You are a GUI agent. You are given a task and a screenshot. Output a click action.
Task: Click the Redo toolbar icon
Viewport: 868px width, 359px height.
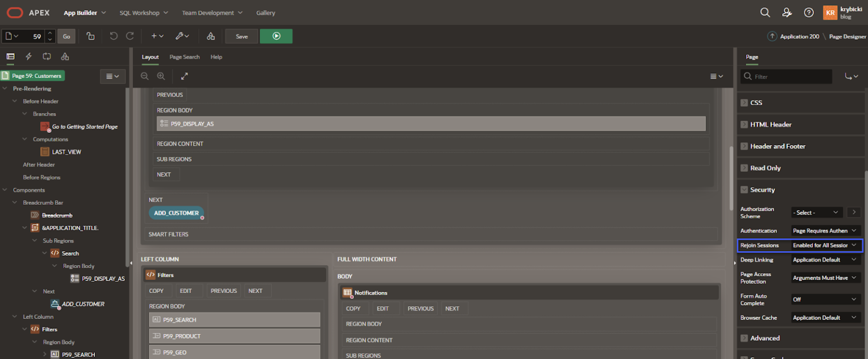point(129,36)
